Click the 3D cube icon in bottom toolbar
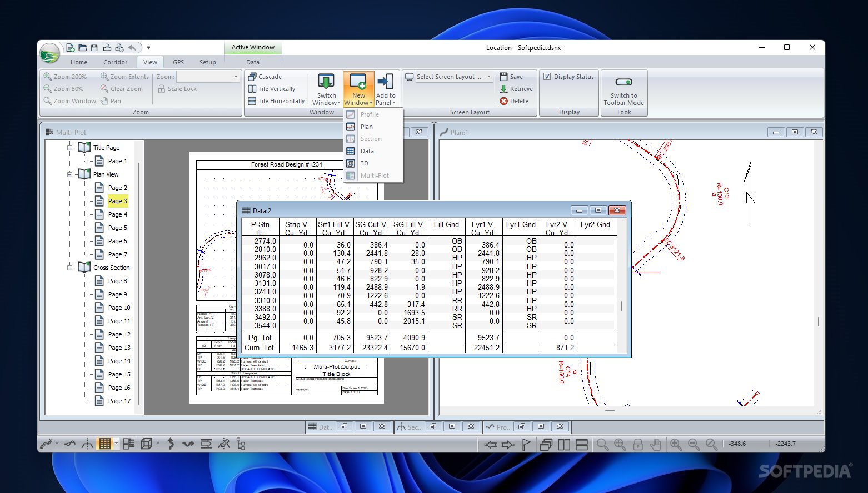 click(x=147, y=444)
